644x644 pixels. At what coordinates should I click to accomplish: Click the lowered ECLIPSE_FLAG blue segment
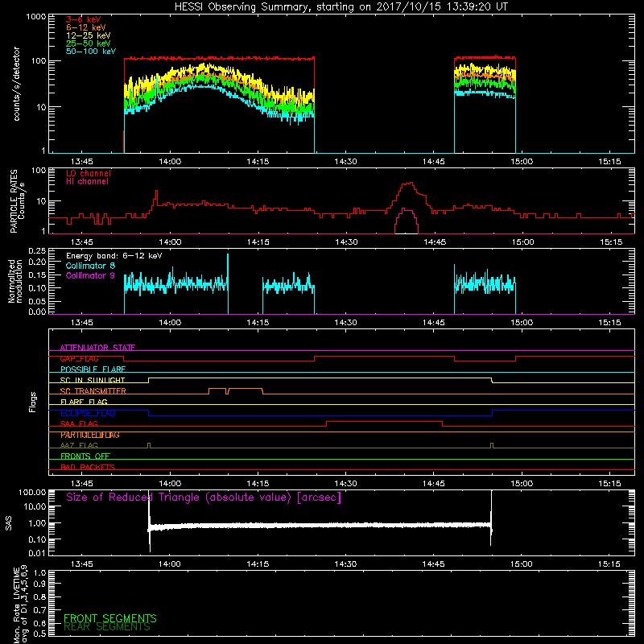[320, 415]
